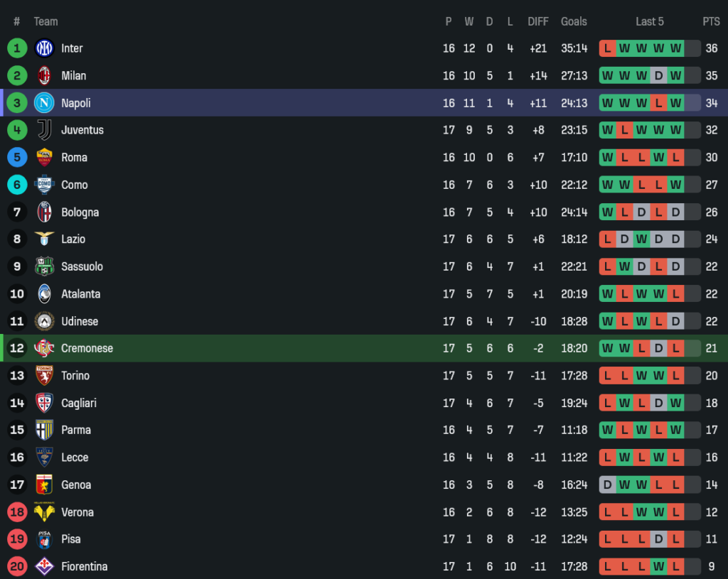The height and width of the screenshot is (579, 728).
Task: Click the Inter club crest
Action: tap(45, 48)
